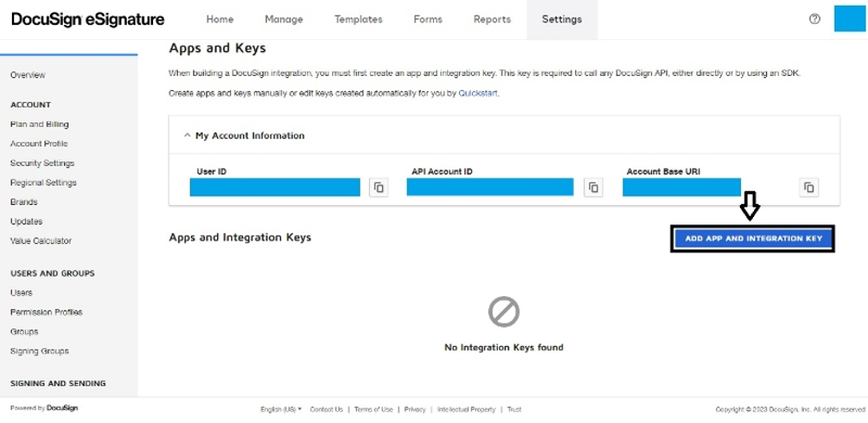Open the Privacy footer link
The width and height of the screenshot is (868, 423).
coord(415,409)
